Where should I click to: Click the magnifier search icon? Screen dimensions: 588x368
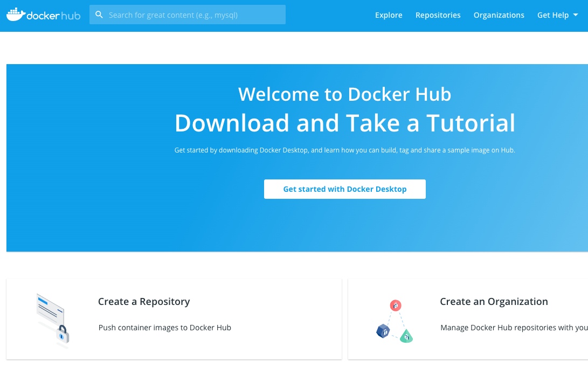99,15
